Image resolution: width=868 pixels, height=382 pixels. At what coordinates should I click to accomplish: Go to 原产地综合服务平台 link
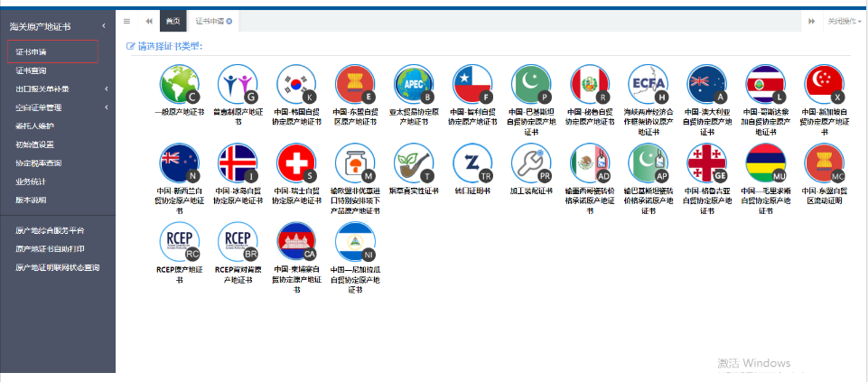point(50,230)
